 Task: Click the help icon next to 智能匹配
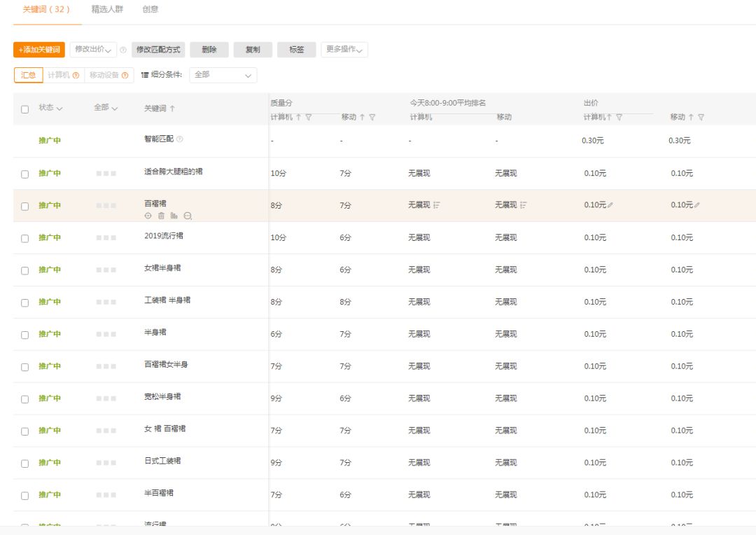[180, 139]
